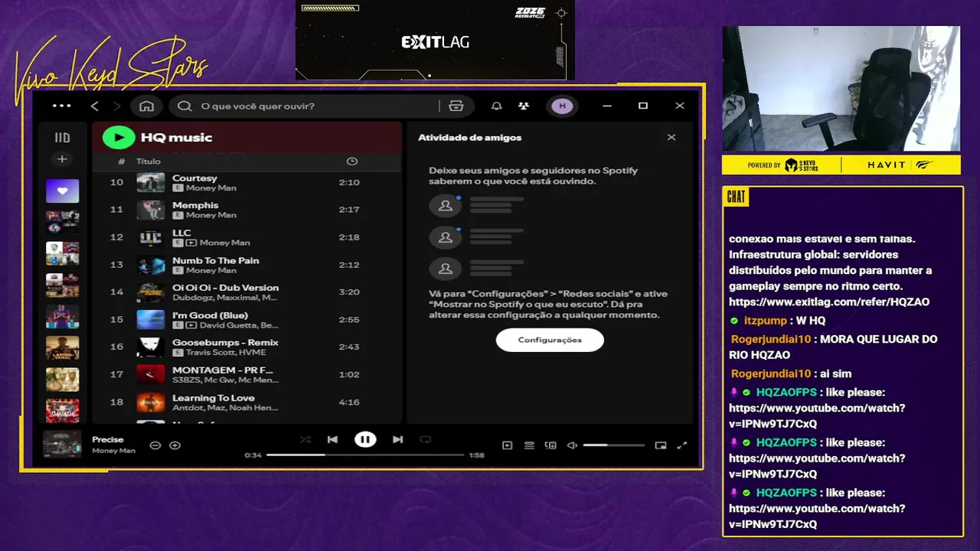Mute the volume speaker icon
Image resolution: width=980 pixels, height=551 pixels.
[572, 445]
